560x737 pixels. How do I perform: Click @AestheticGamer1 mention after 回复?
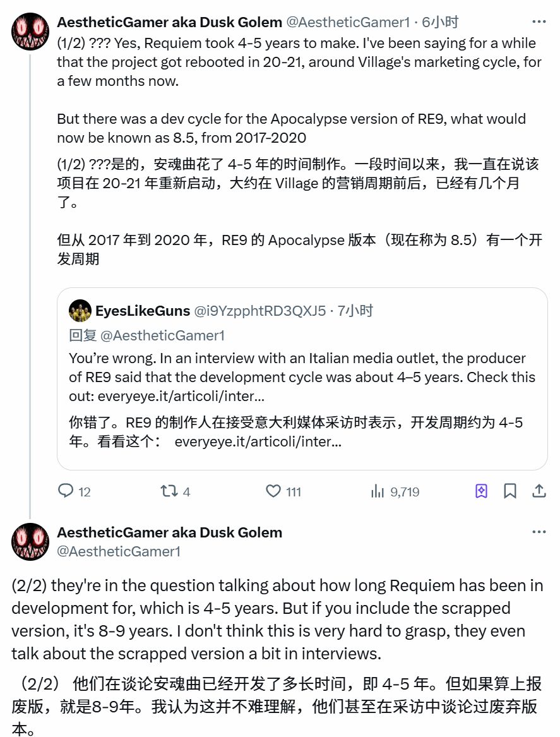tap(163, 335)
